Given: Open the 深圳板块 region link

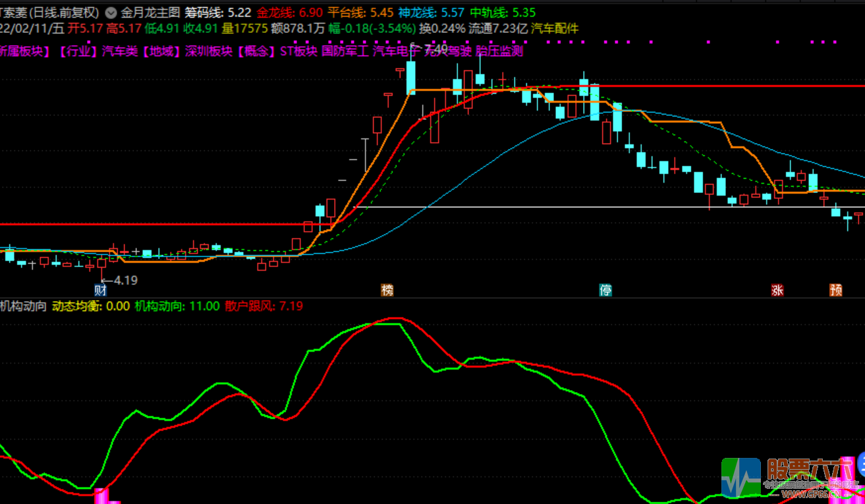Looking at the screenshot, I should coord(209,51).
